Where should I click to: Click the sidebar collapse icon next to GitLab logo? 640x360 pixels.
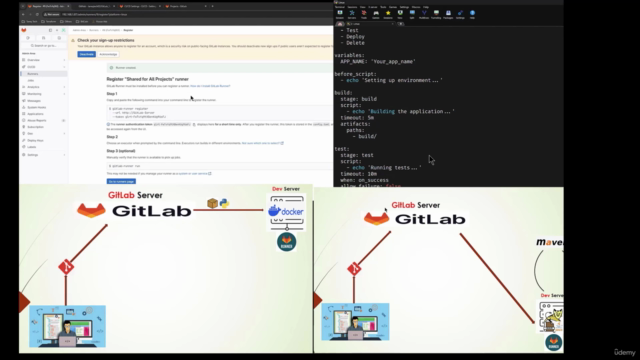(x=50, y=30)
